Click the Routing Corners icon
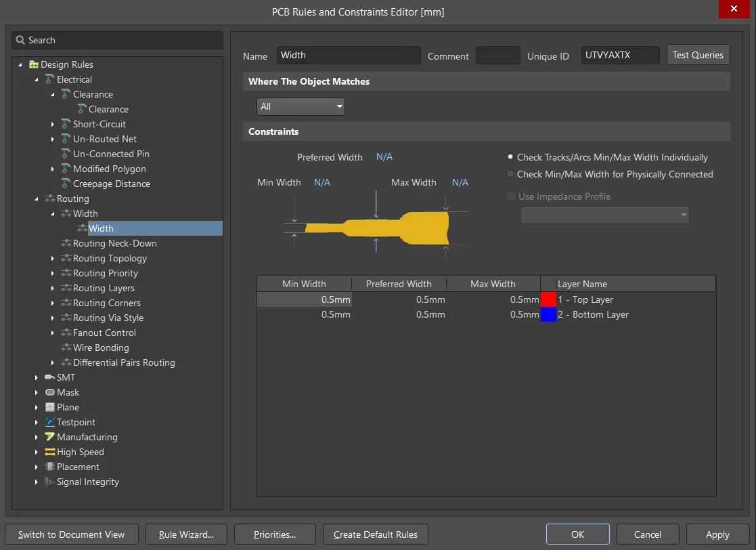Screen dimensions: 756x550 pyautogui.click(x=66, y=303)
